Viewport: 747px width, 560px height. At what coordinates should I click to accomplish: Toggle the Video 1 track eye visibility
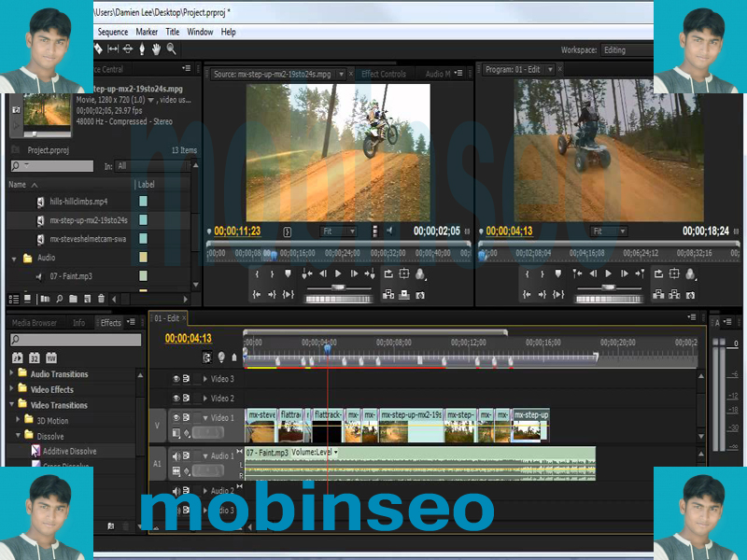(176, 418)
